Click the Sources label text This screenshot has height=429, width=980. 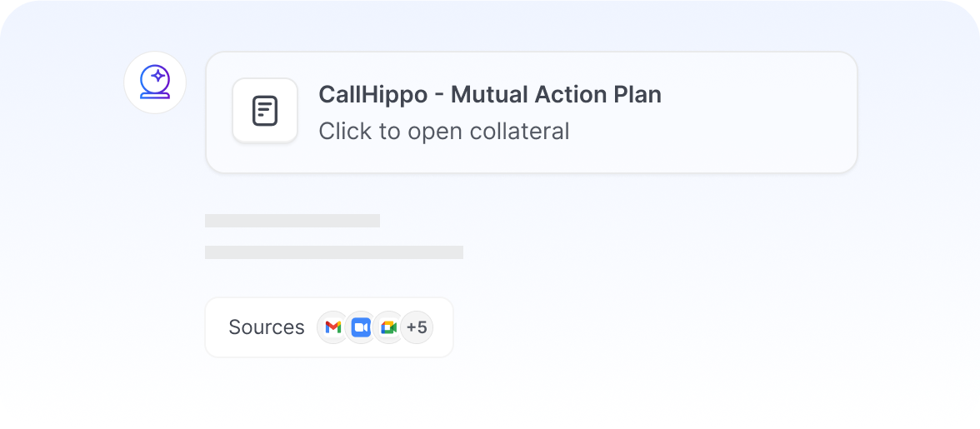pyautogui.click(x=267, y=327)
